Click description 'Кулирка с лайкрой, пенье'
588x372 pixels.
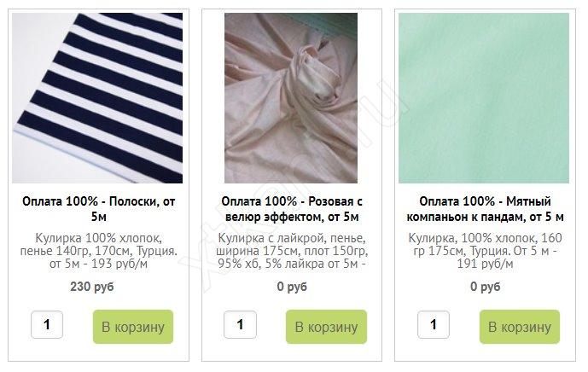click(292, 251)
